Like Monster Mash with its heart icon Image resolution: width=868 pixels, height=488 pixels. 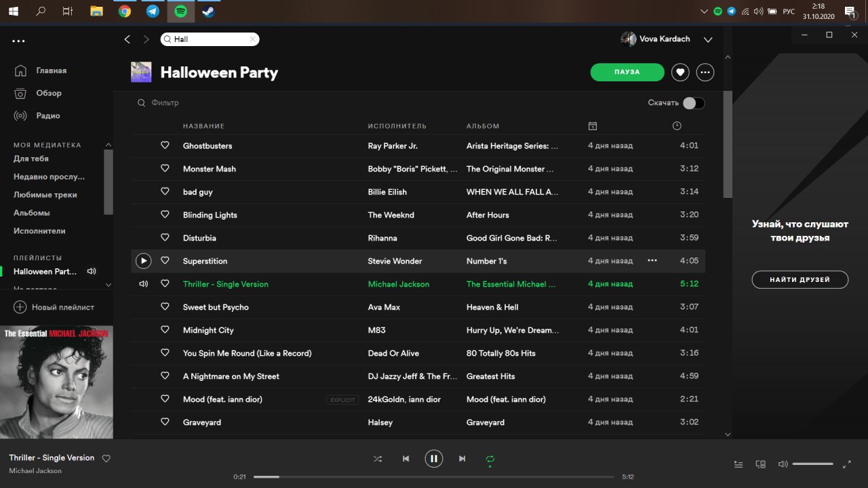tap(165, 169)
